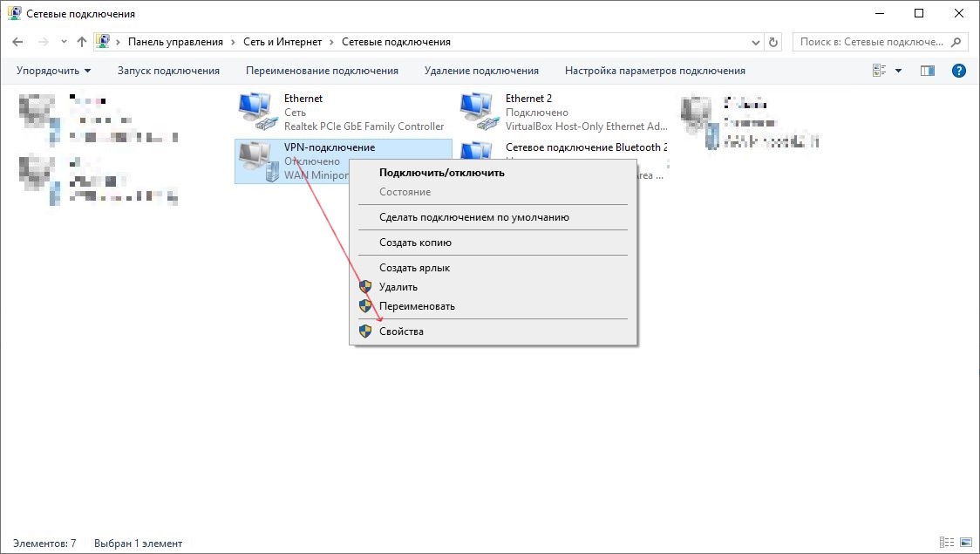Go up one folder level arrow
The width and height of the screenshot is (980, 554).
(82, 42)
